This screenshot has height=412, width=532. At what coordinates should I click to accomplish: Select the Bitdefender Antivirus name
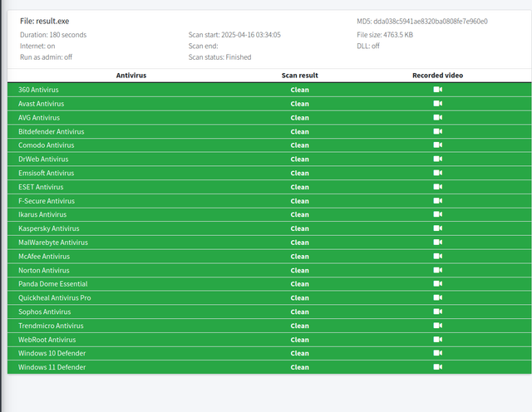click(52, 131)
